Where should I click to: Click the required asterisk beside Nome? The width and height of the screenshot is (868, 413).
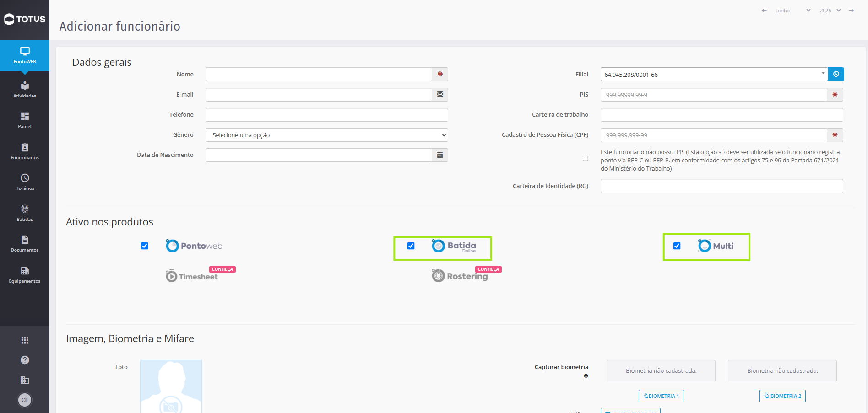440,74
